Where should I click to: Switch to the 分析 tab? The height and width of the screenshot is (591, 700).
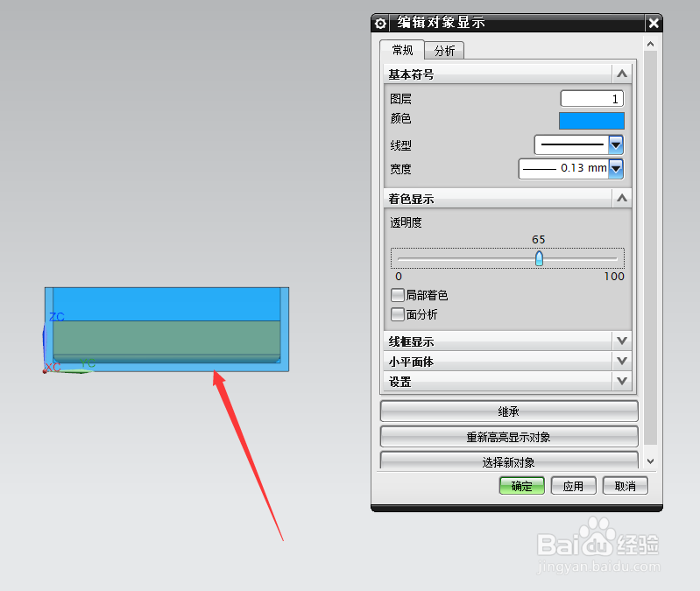tap(444, 51)
